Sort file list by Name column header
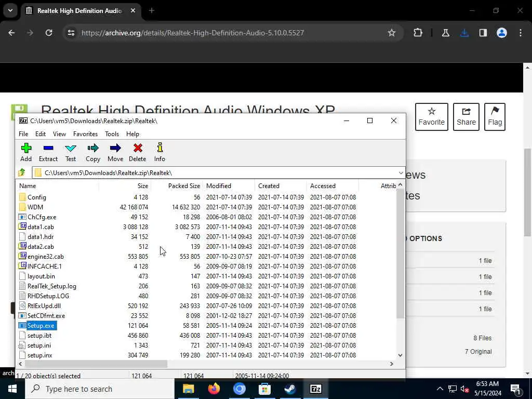The height and width of the screenshot is (399, 532). tap(58, 186)
